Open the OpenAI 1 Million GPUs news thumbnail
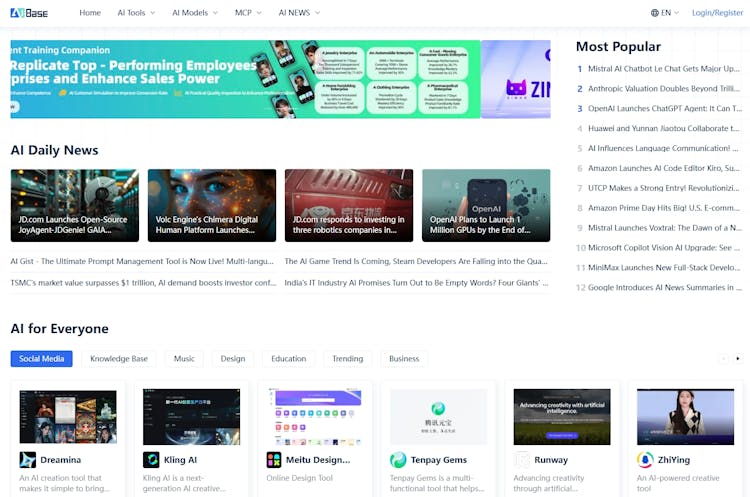 [x=485, y=205]
